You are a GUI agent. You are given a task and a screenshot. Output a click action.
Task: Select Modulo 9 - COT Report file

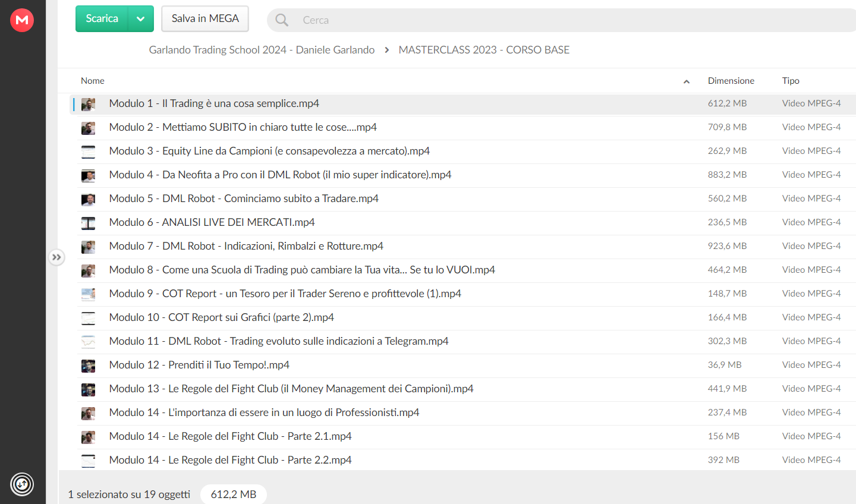[x=462, y=294]
